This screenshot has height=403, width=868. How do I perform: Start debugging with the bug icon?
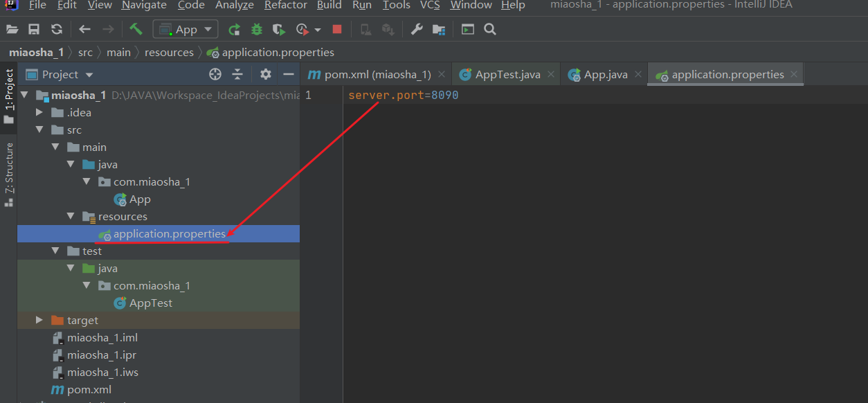(x=257, y=29)
